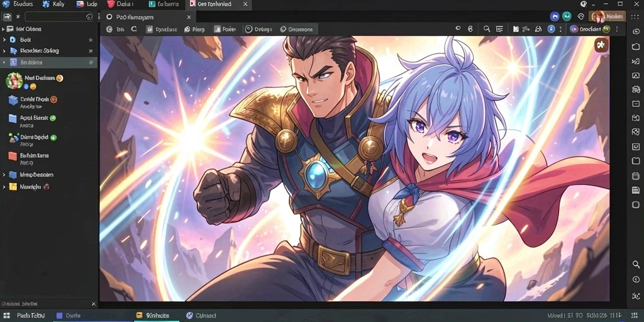Expand the yellow folder item at the sidebar bottom
Viewport: 644px width, 322px height.
4,187
